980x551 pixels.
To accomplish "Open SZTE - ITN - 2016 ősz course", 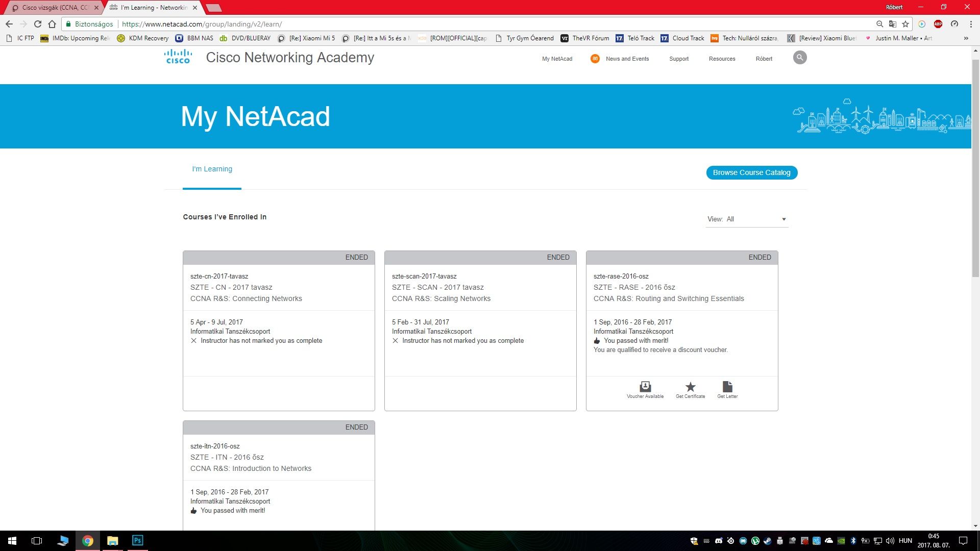I will click(227, 457).
